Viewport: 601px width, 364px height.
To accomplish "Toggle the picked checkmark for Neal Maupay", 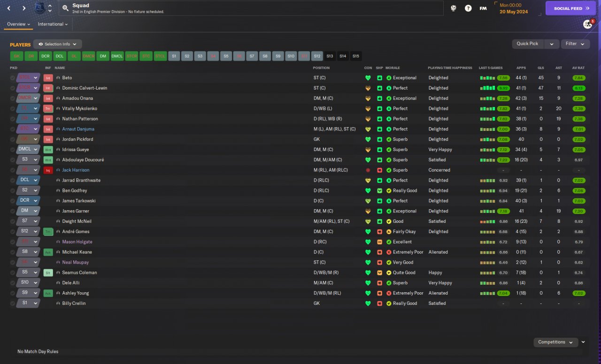I will (13, 263).
